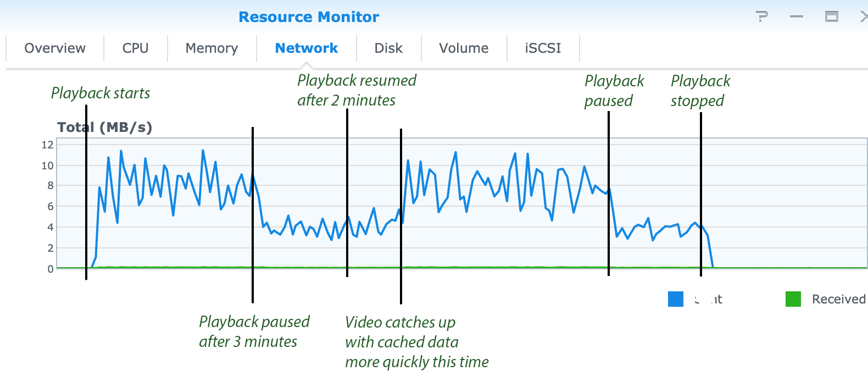Screen dimensions: 868x387
Task: Click the green Received legend swatch
Action: 793,299
